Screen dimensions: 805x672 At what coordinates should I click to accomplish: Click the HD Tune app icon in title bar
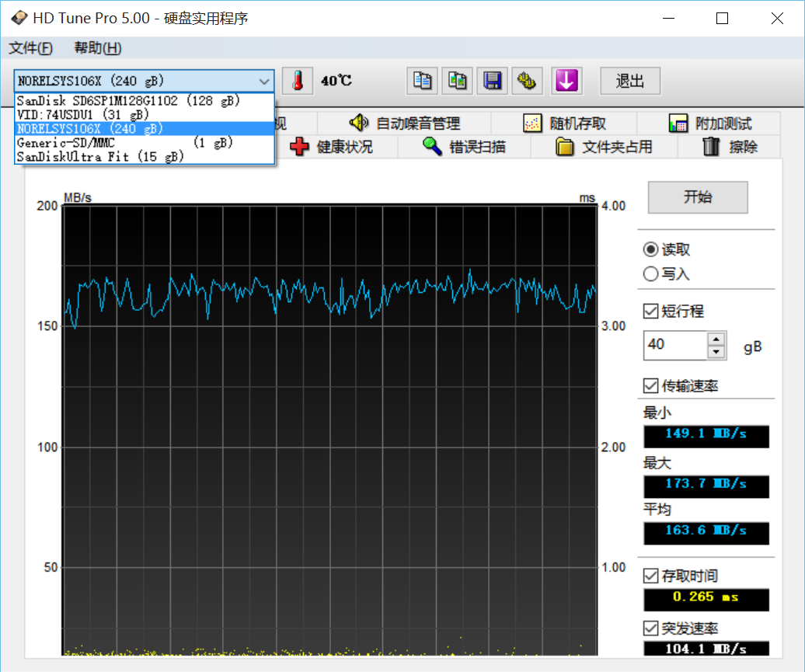pyautogui.click(x=19, y=18)
